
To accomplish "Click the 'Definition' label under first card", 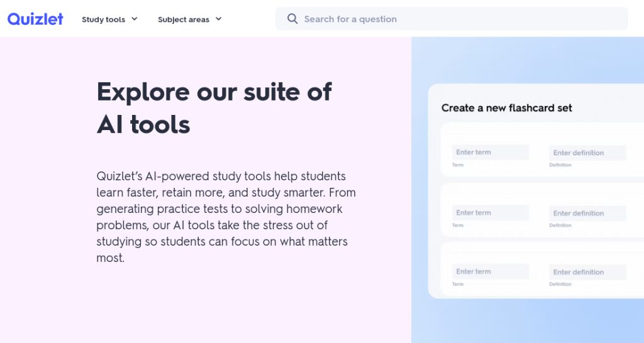I will (x=560, y=165).
